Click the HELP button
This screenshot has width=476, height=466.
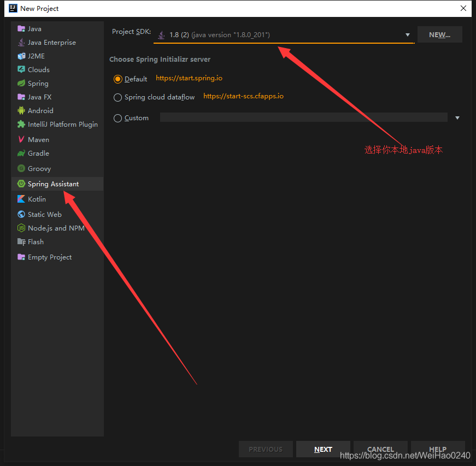coord(438,449)
